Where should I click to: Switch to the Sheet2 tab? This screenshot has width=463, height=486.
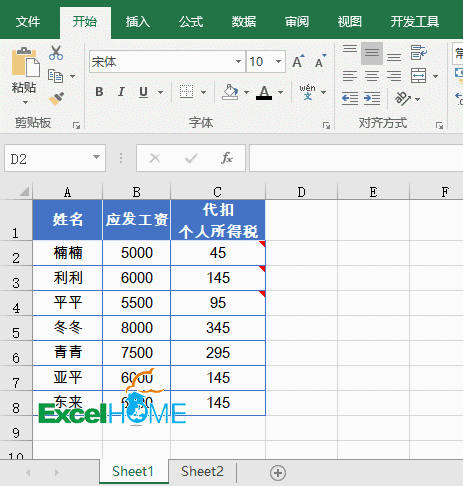(202, 471)
